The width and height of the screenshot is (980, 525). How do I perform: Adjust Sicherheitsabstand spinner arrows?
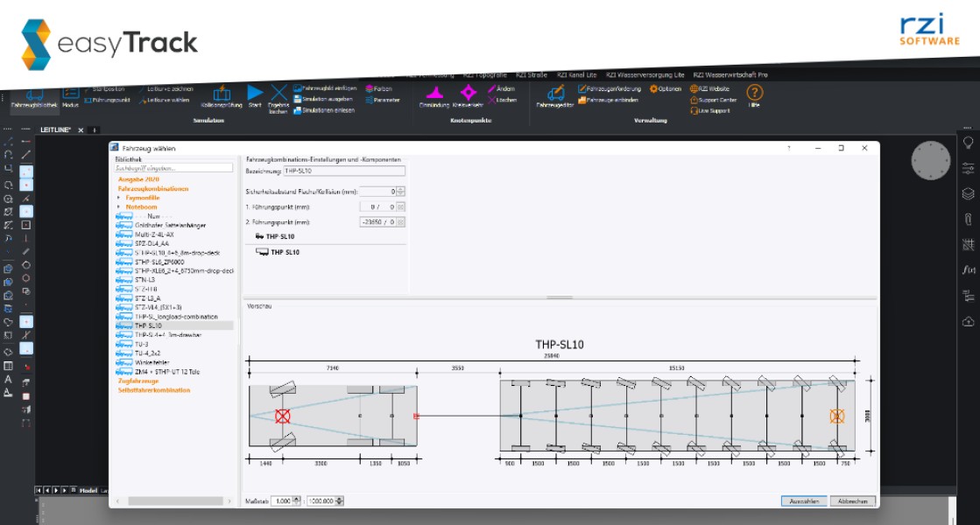(x=400, y=192)
